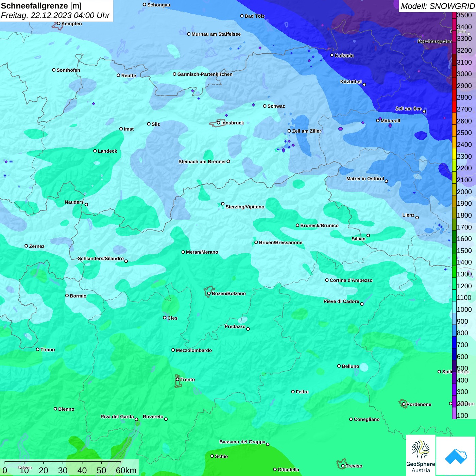Click the Cittadella marker circle
The width and height of the screenshot is (476, 476).
(x=275, y=470)
